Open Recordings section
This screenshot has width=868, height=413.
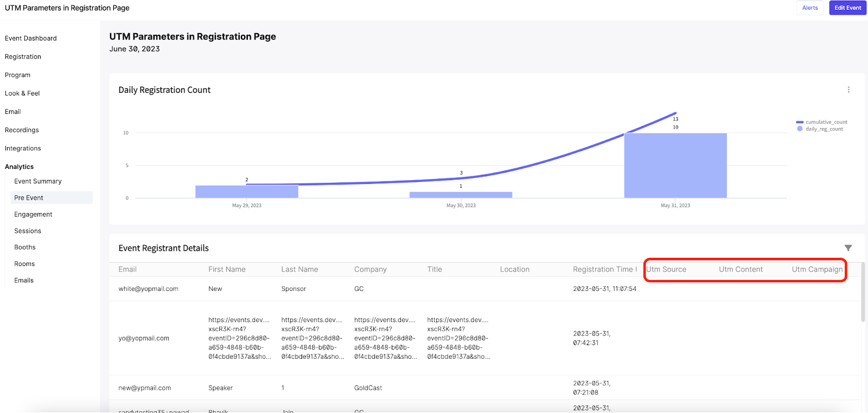[x=22, y=130]
